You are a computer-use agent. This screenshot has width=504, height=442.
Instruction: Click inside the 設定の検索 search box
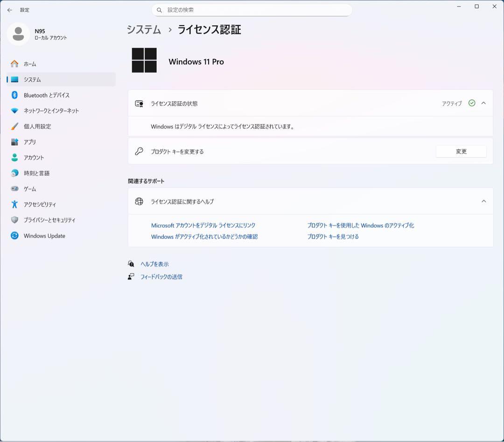252,10
